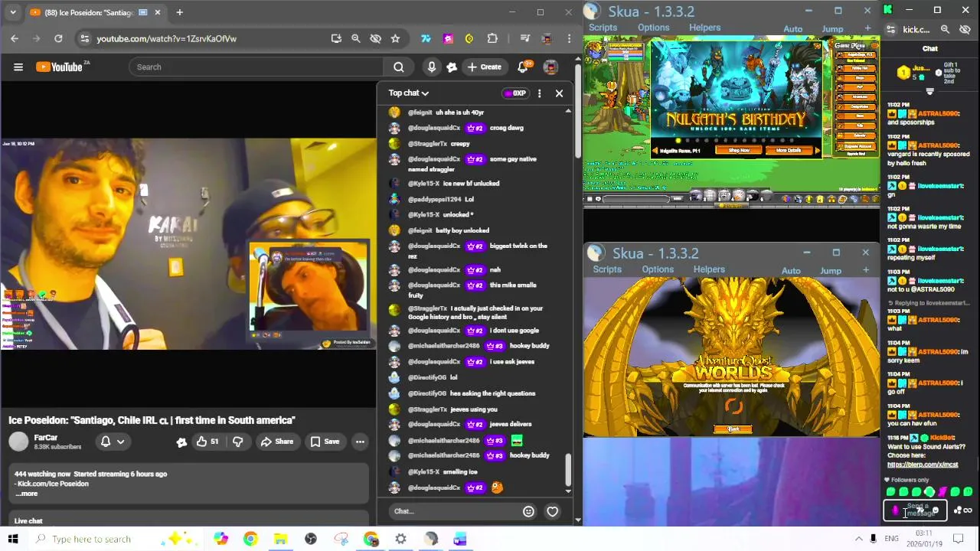Open Options menu in top Skua window
This screenshot has width=980, height=551.
click(x=653, y=28)
